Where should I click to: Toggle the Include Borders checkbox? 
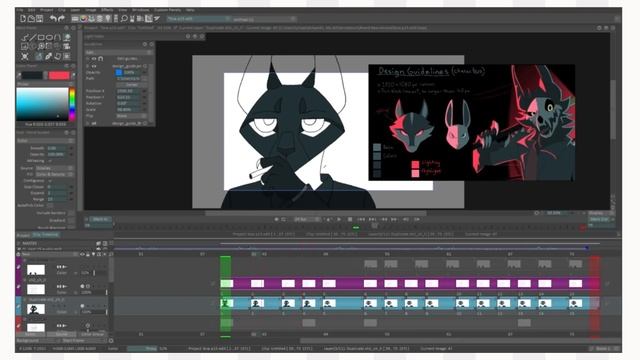point(71,213)
